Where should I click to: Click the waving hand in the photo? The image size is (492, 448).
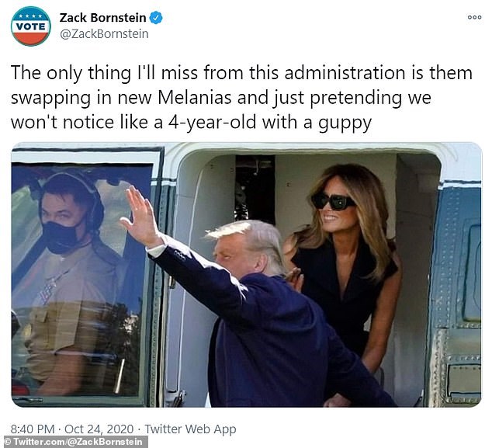pyautogui.click(x=140, y=214)
